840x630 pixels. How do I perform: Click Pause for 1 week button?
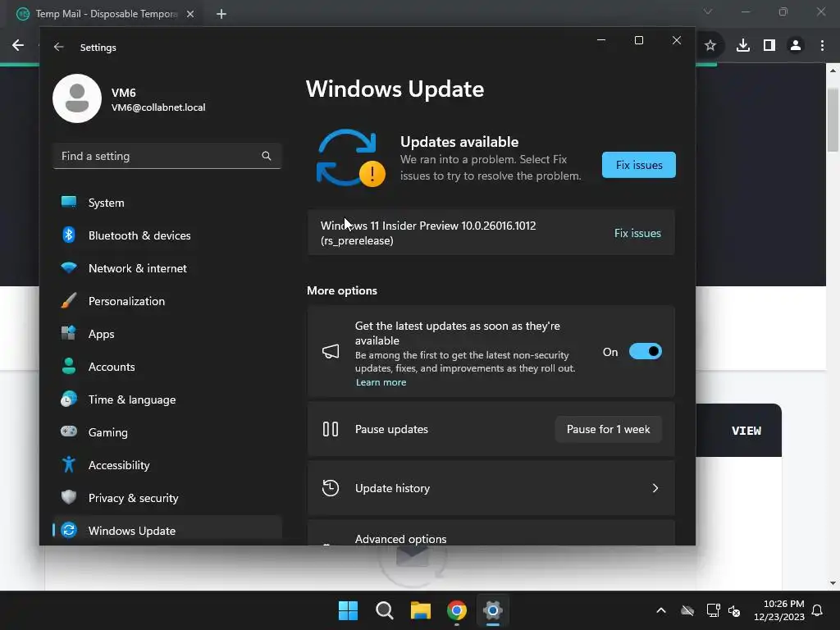[x=608, y=429]
